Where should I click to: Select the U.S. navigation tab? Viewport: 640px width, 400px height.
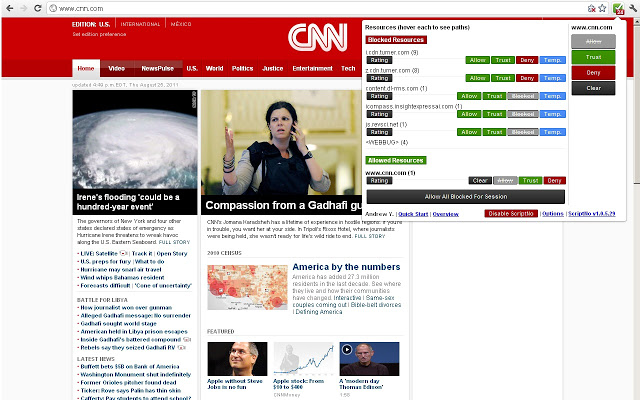coord(192,69)
